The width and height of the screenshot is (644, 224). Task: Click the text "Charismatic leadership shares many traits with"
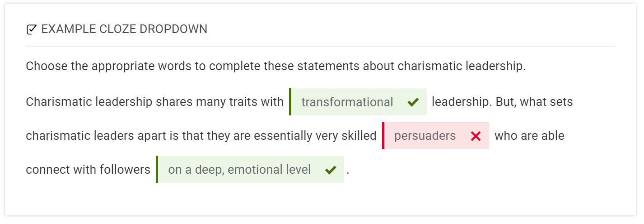(x=154, y=102)
